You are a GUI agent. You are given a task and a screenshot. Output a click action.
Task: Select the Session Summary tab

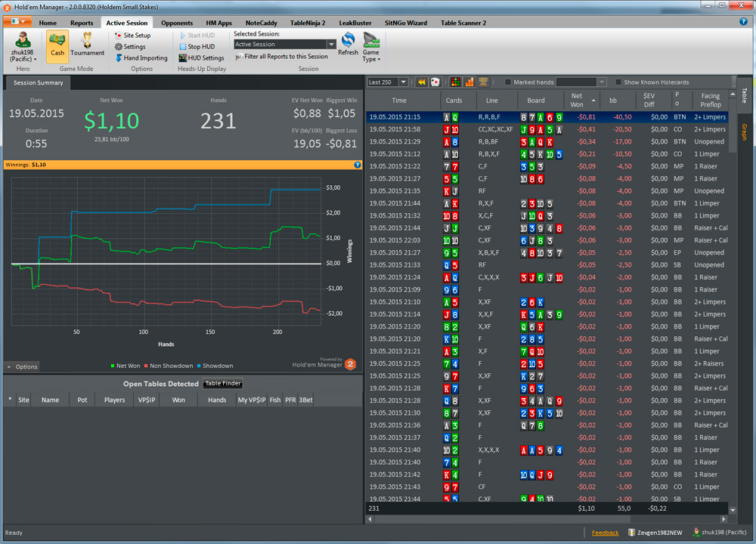coord(38,83)
